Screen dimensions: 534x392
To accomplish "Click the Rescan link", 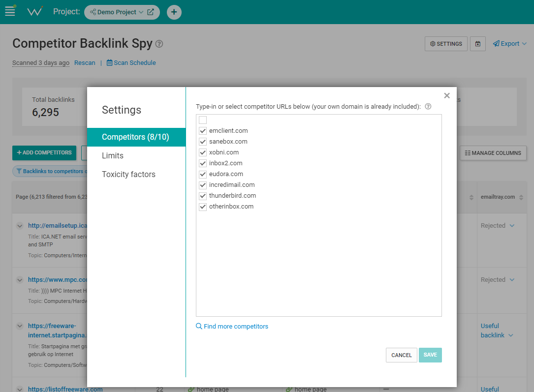I will tap(85, 62).
